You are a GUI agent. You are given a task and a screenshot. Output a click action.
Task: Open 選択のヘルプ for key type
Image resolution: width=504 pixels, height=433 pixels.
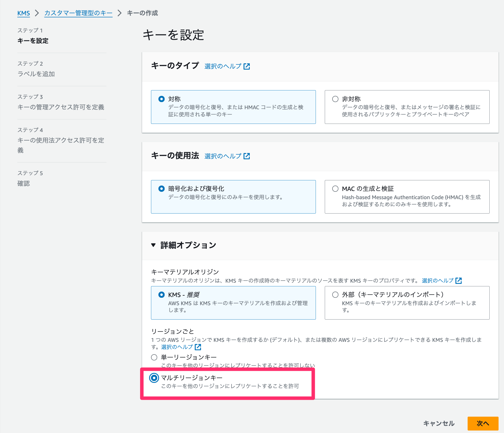click(222, 66)
